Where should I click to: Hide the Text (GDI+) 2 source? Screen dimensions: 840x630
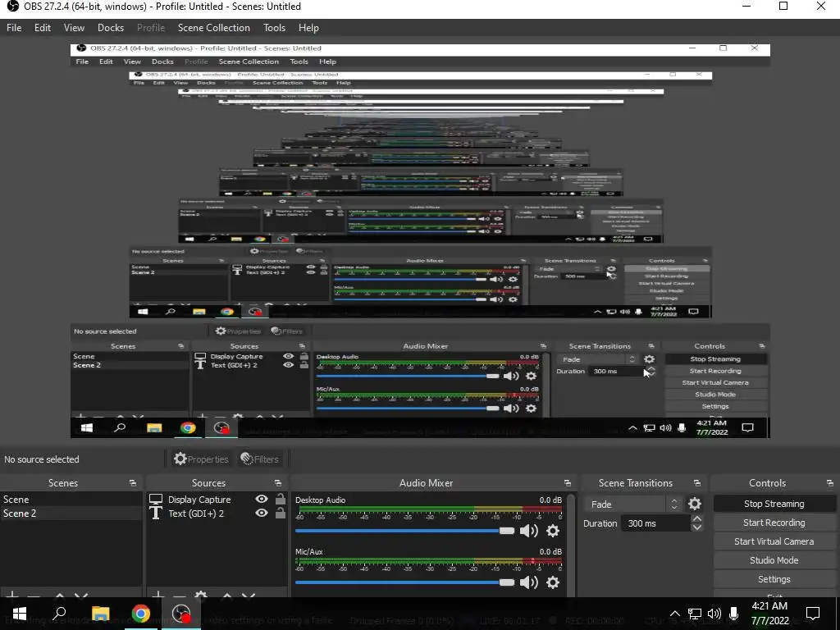[262, 513]
